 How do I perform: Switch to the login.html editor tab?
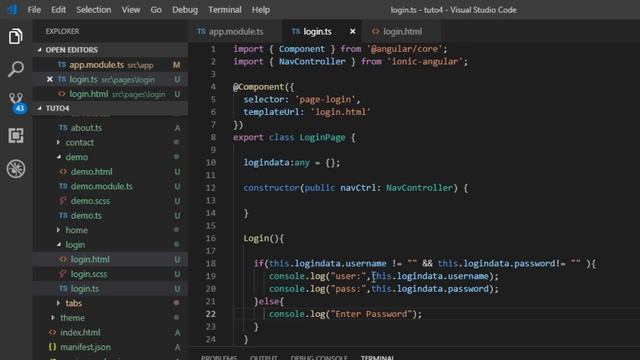pyautogui.click(x=402, y=31)
